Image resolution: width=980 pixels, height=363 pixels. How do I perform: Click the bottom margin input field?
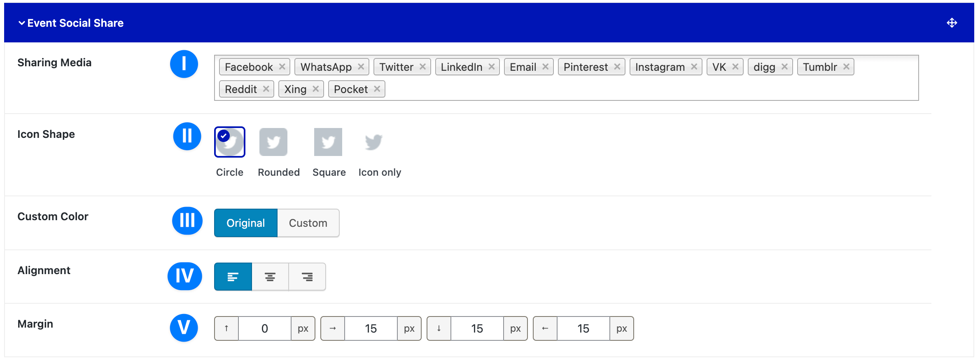coord(477,328)
